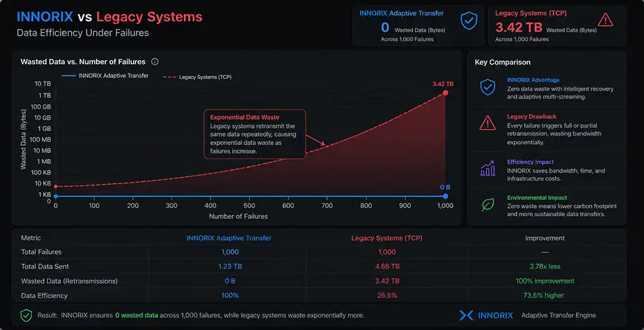
Task: Click the 1.23 TB cell in Total Data Sent row
Action: point(230,267)
